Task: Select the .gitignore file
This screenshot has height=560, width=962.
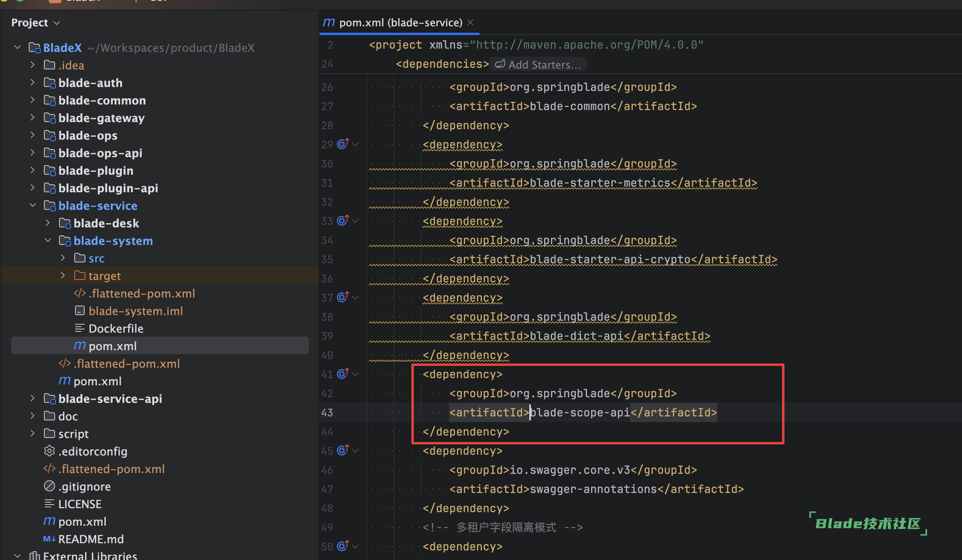Action: [85, 486]
